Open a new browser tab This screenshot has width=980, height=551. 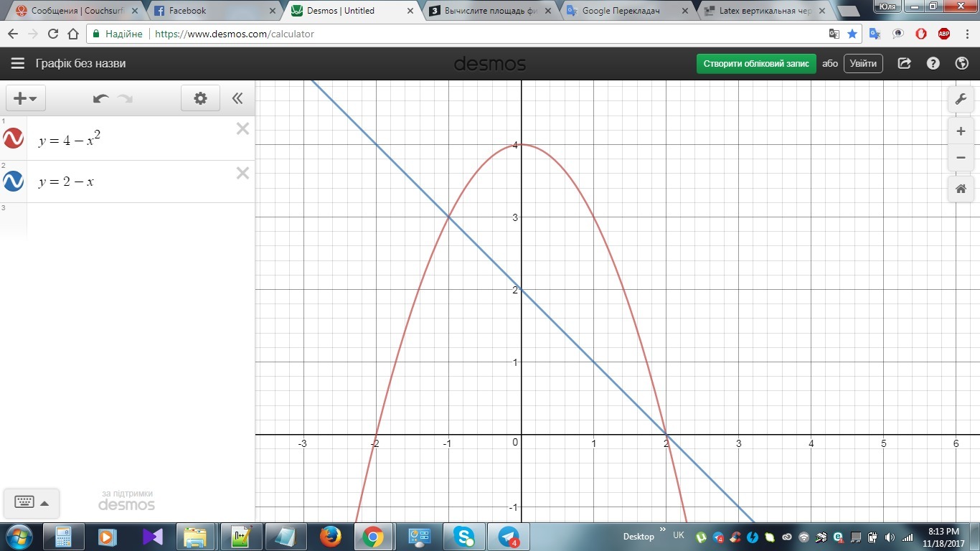(x=849, y=11)
